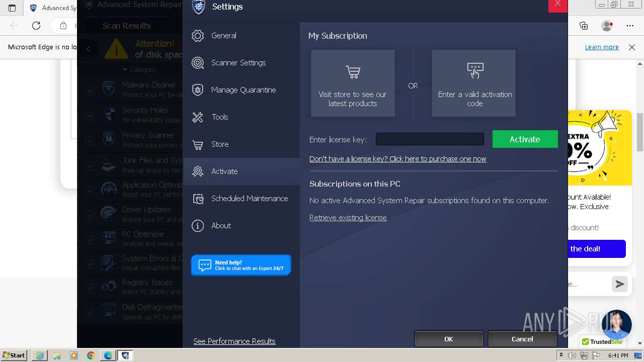Open Edge Settings and more menu
644x362 pixels.
point(630,26)
